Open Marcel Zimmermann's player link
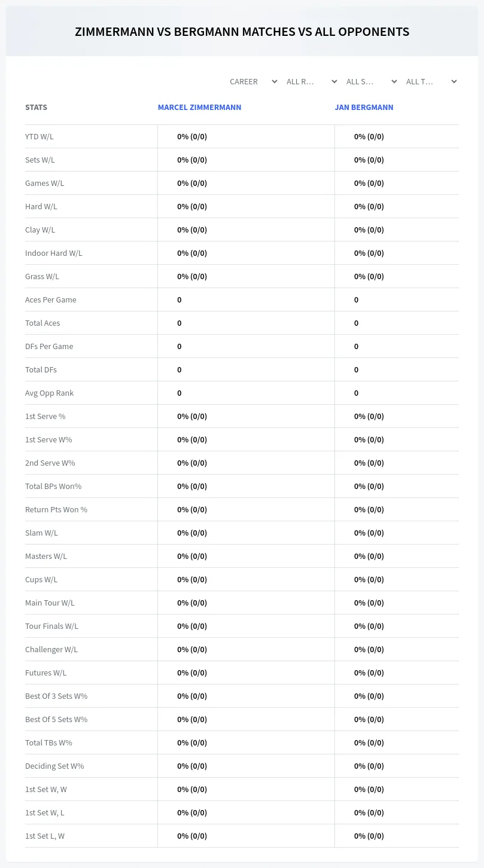 click(x=199, y=108)
